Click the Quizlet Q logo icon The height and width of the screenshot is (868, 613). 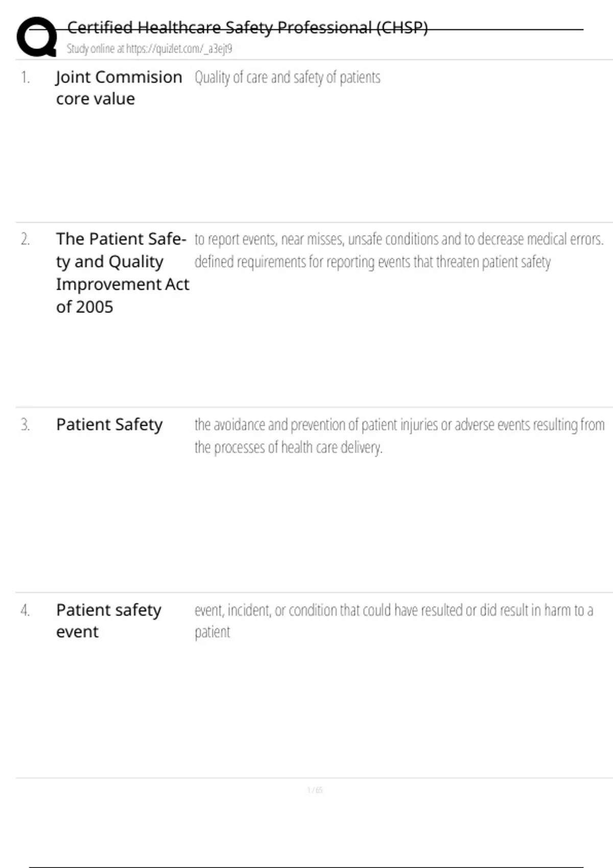pos(37,37)
